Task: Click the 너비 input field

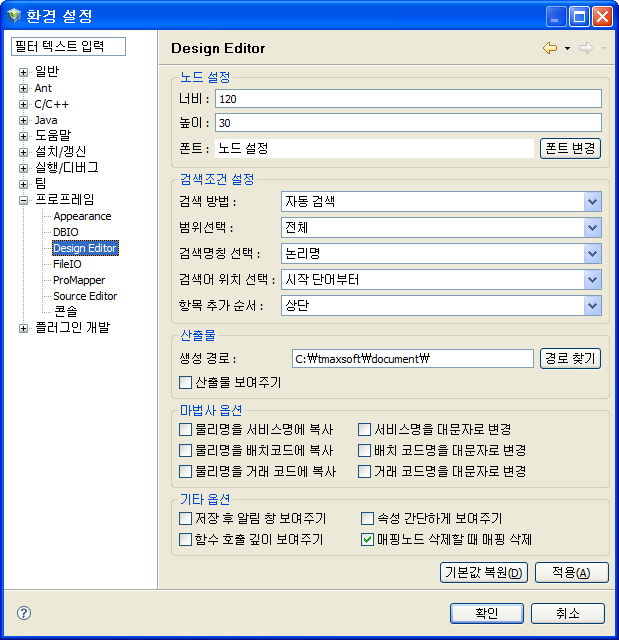Action: 406,99
